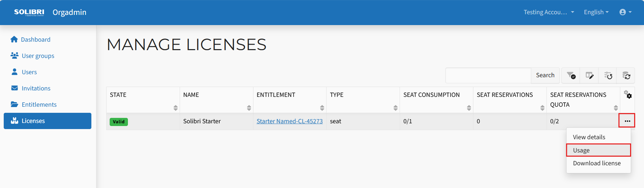Click the reset filters icon in the toolbar
This screenshot has width=644, height=188.
(608, 76)
